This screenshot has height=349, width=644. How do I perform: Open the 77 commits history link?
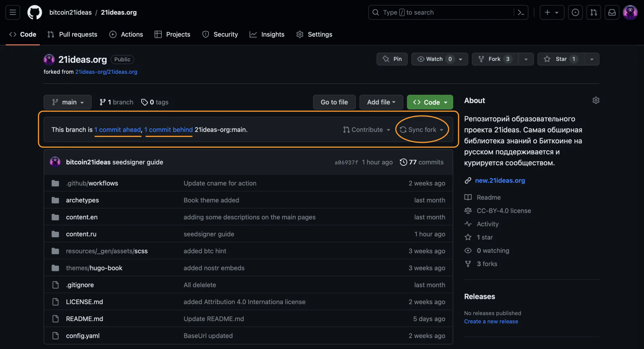pyautogui.click(x=422, y=162)
